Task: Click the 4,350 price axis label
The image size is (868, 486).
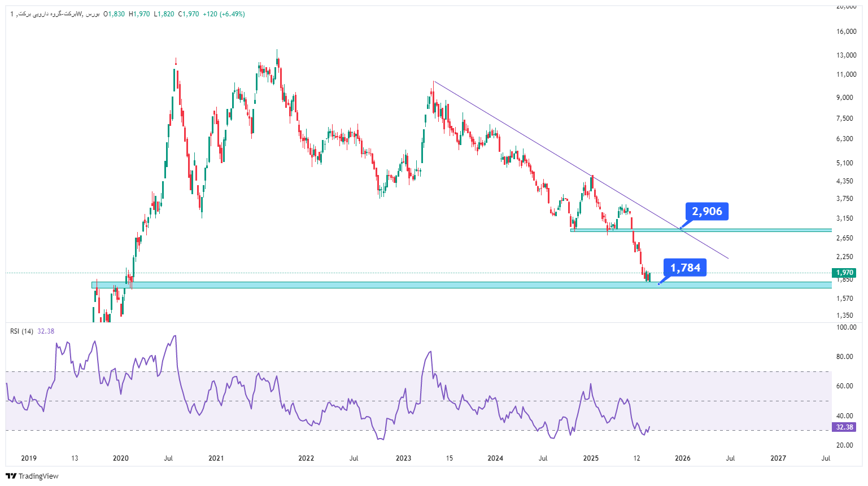Action: click(845, 181)
